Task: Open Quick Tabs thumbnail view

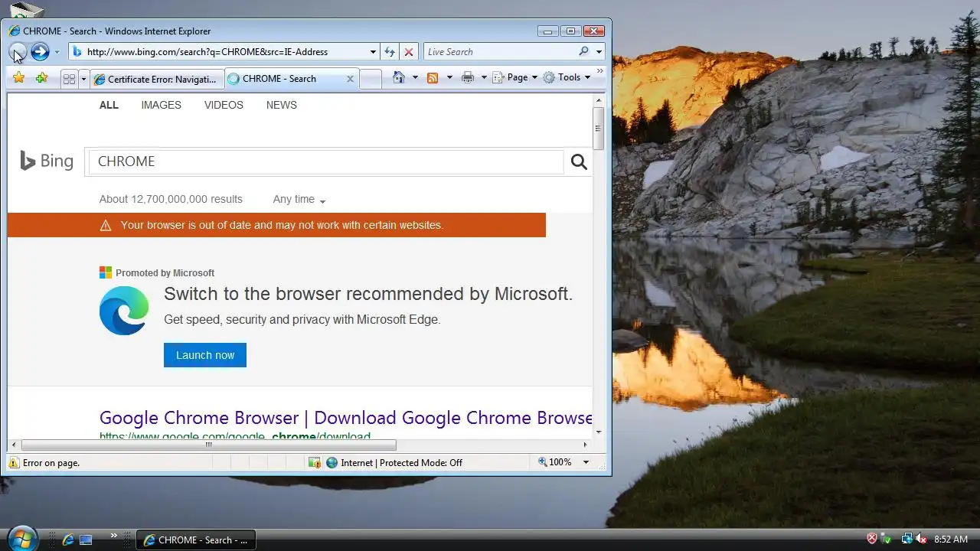Action: tap(69, 79)
